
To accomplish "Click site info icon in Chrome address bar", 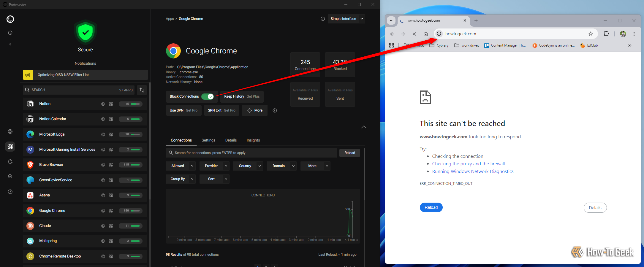I will click(439, 34).
